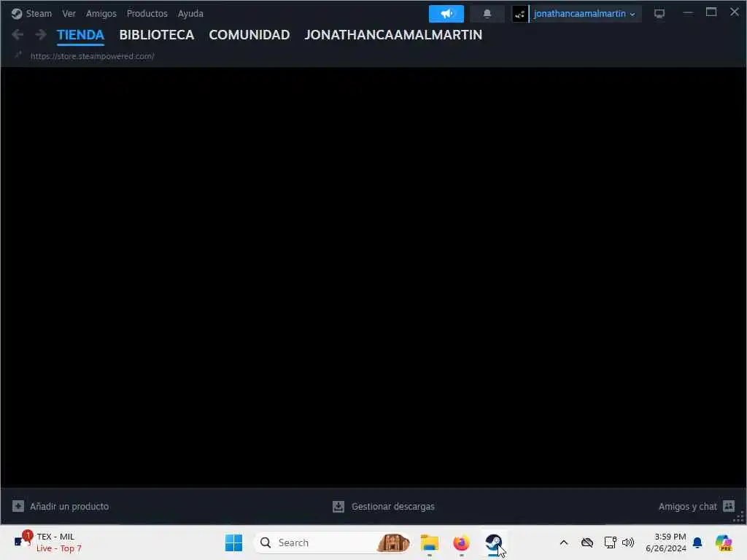Launch the Copilot icon in the taskbar
The image size is (747, 560).
tap(724, 542)
